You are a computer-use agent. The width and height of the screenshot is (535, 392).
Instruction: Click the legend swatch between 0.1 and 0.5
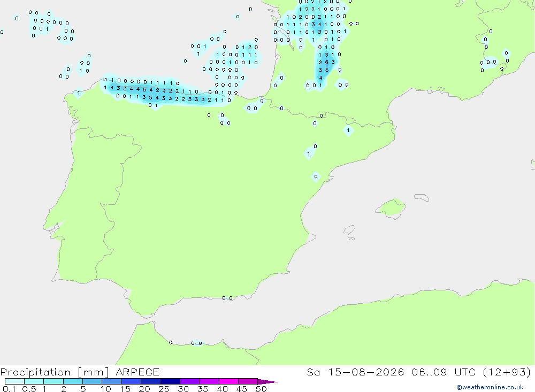[x=14, y=381]
